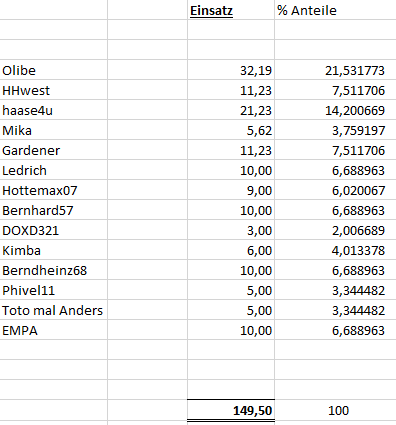Image resolution: width=396 pixels, height=425 pixels.
Task: Select the Mika name cell
Action: click(54, 130)
